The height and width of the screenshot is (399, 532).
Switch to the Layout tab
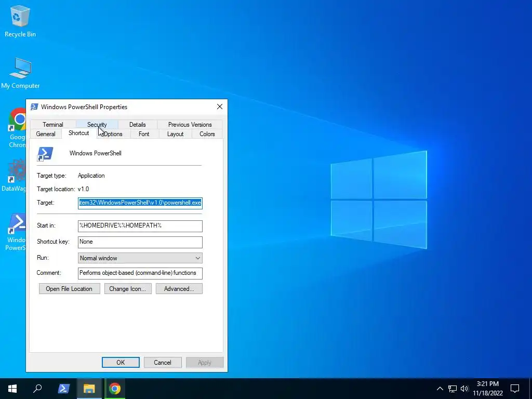coord(175,134)
